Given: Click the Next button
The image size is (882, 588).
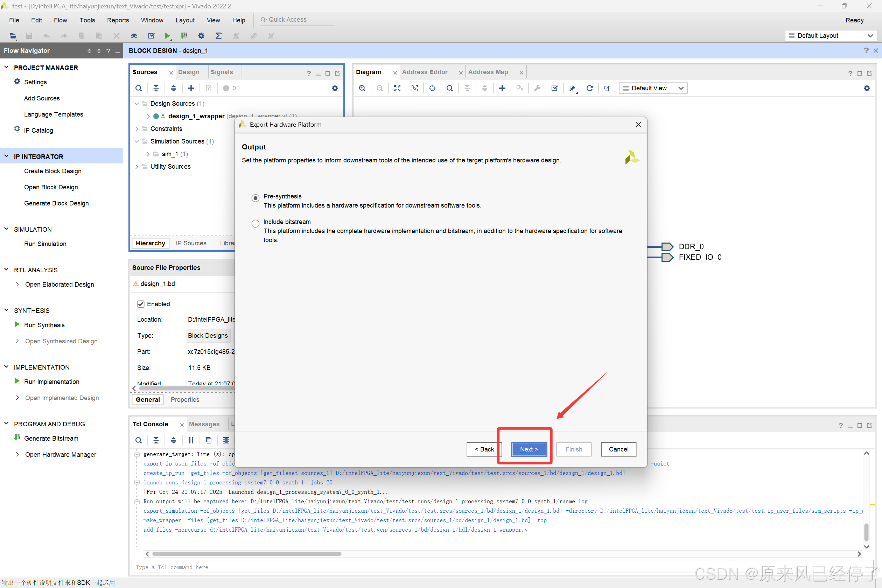Looking at the screenshot, I should point(528,449).
